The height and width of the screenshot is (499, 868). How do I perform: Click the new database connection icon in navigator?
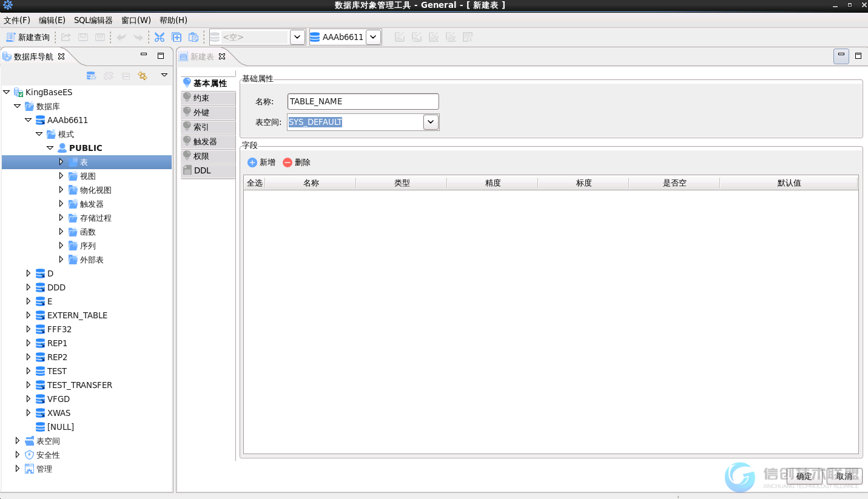pyautogui.click(x=91, y=76)
